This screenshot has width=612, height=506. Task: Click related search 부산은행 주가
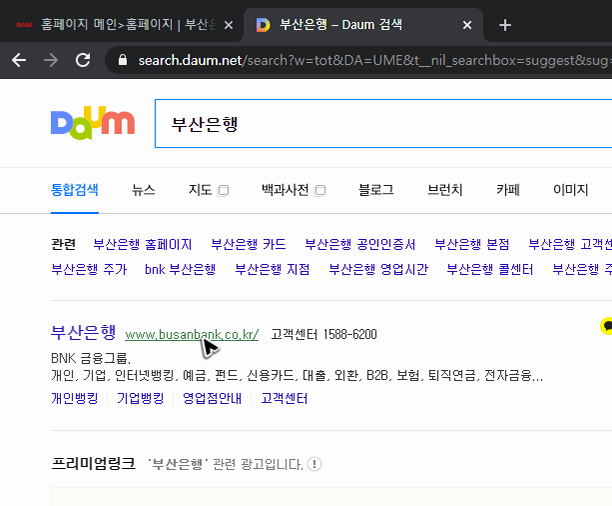89,269
